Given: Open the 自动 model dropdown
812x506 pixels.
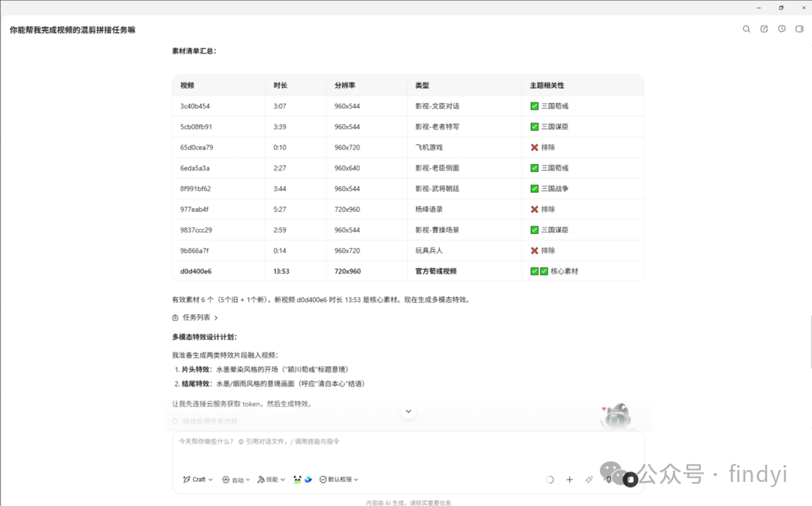Looking at the screenshot, I should point(236,480).
